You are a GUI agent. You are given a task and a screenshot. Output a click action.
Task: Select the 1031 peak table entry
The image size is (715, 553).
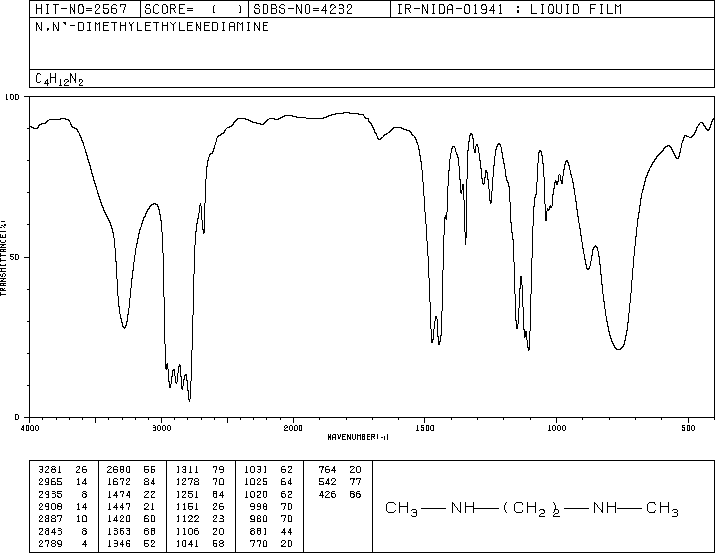tap(256, 470)
